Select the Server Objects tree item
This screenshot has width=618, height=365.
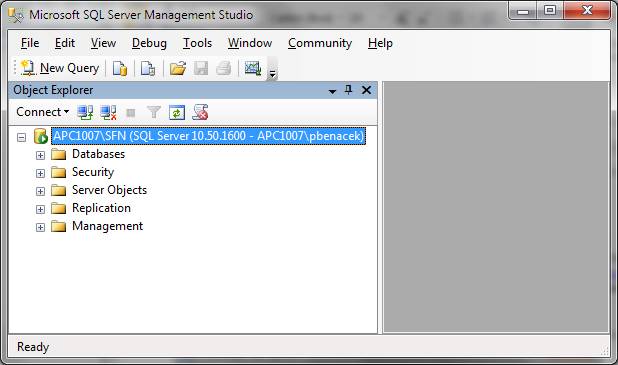tap(109, 190)
